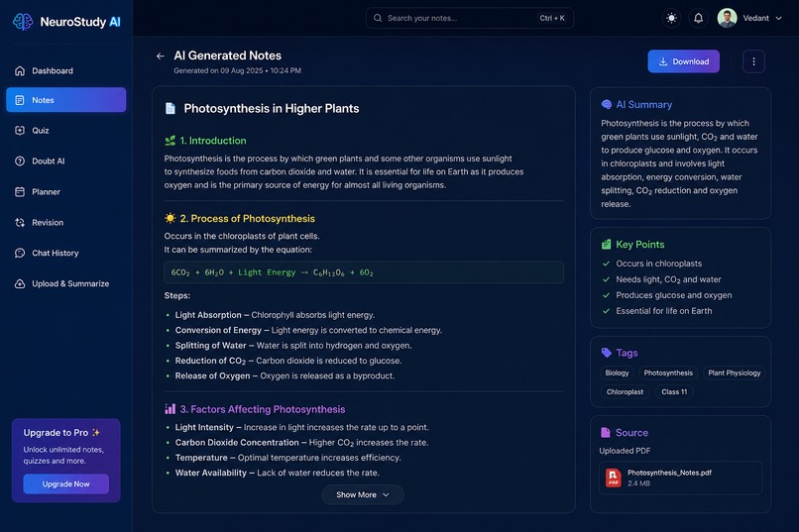Click '3. Factors Affecting Photosynthesis' heading
The height and width of the screenshot is (532, 799).
click(263, 409)
